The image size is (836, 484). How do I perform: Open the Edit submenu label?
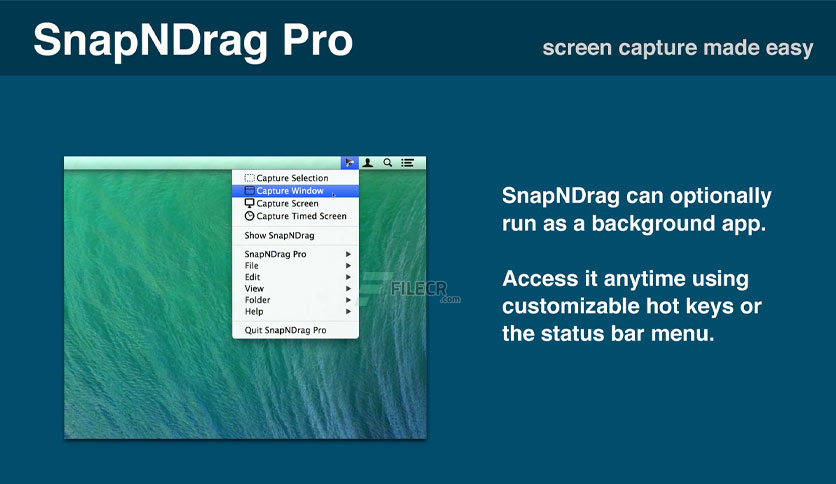pyautogui.click(x=252, y=277)
